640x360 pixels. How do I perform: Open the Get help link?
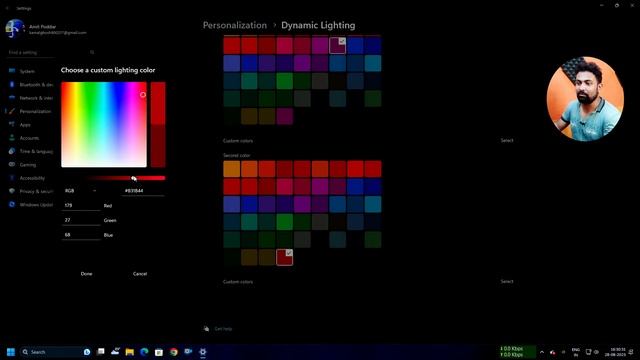click(223, 329)
